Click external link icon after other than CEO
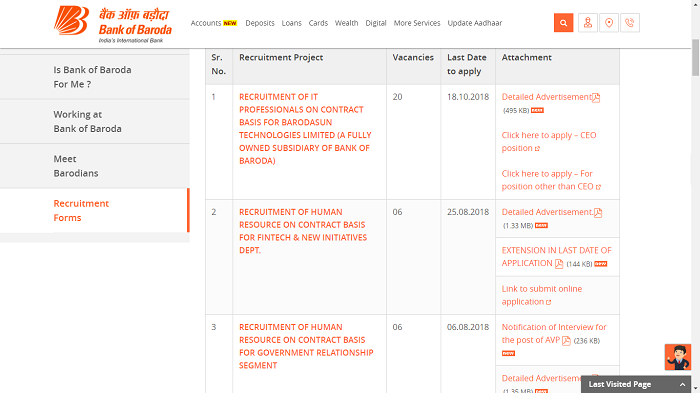The image size is (700, 393). [x=599, y=187]
